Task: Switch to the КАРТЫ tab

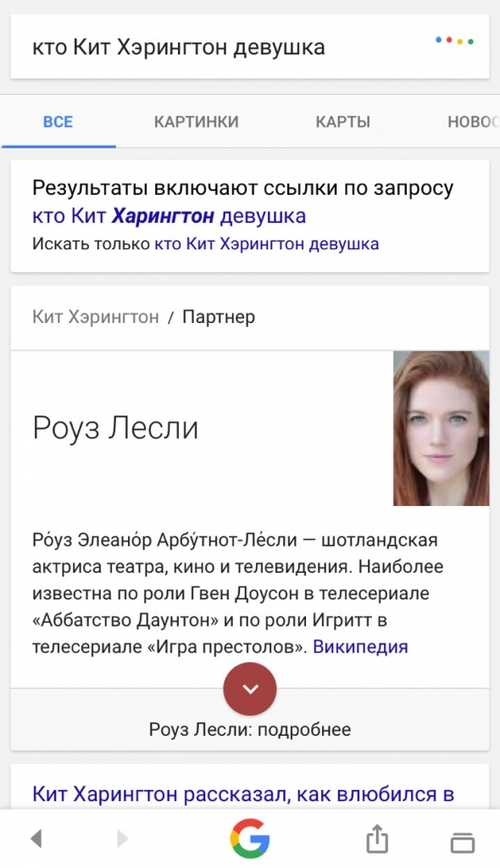Action: tap(342, 122)
